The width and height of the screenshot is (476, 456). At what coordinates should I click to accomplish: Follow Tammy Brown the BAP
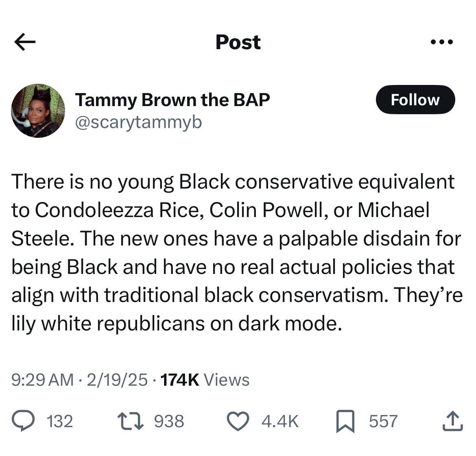click(x=415, y=100)
